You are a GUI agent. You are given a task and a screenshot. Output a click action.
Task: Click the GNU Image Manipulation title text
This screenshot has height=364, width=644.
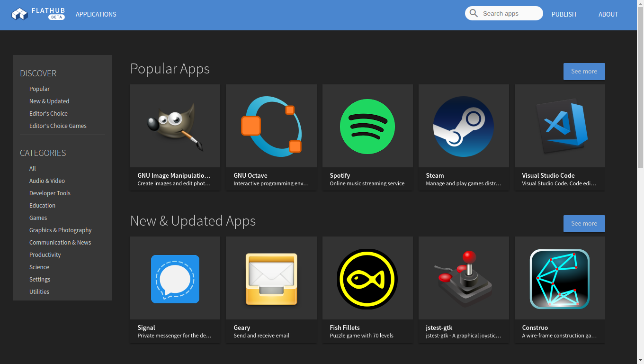tap(174, 175)
